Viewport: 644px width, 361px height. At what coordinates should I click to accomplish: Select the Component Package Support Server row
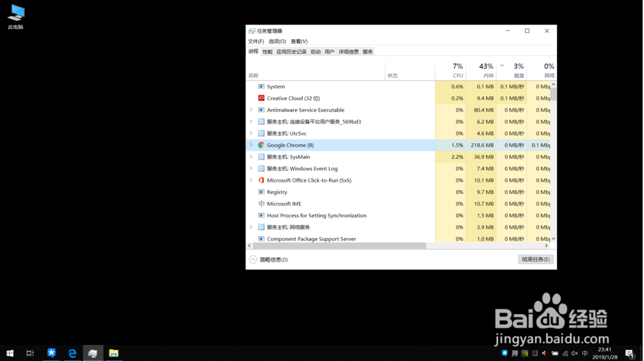pos(398,239)
